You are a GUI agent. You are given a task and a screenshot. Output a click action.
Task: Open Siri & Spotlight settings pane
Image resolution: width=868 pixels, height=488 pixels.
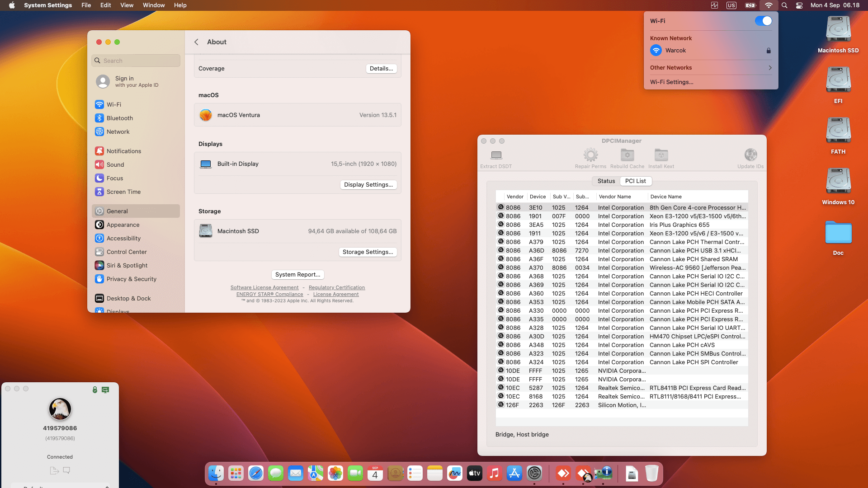136,265
